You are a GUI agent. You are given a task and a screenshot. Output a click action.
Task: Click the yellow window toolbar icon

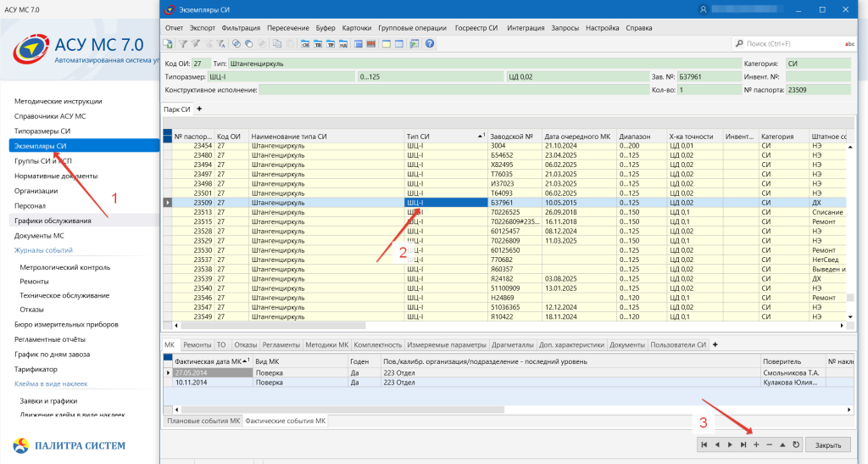pyautogui.click(x=387, y=44)
